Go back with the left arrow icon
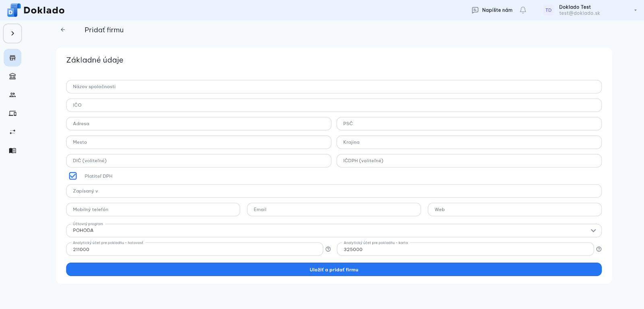Screen dimensions: 644x309 pos(63,30)
